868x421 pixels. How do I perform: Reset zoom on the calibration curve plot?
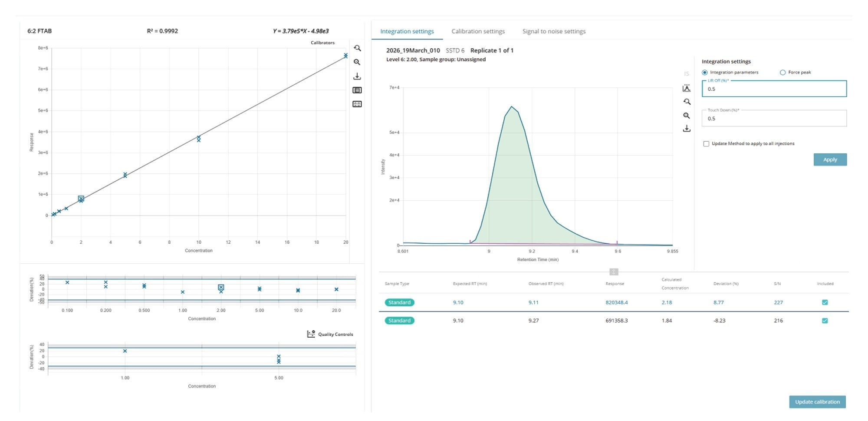357,48
